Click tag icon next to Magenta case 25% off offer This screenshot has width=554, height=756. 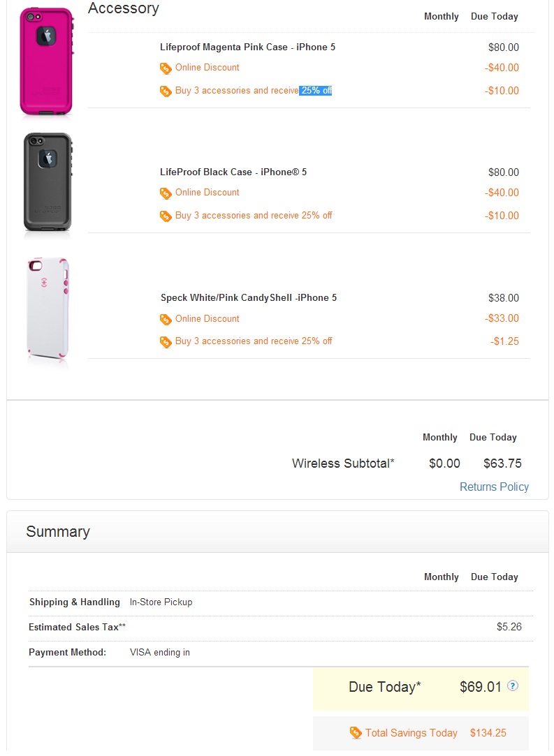tap(166, 91)
